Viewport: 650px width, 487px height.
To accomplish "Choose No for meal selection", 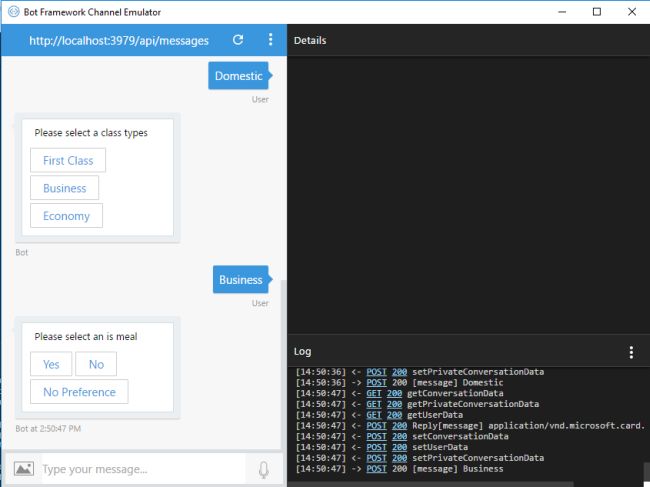I will pyautogui.click(x=96, y=364).
